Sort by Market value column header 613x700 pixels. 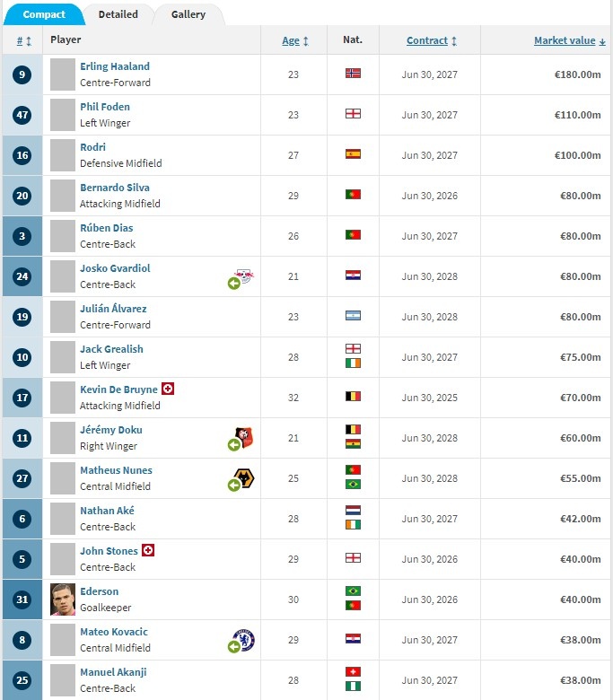[569, 40]
